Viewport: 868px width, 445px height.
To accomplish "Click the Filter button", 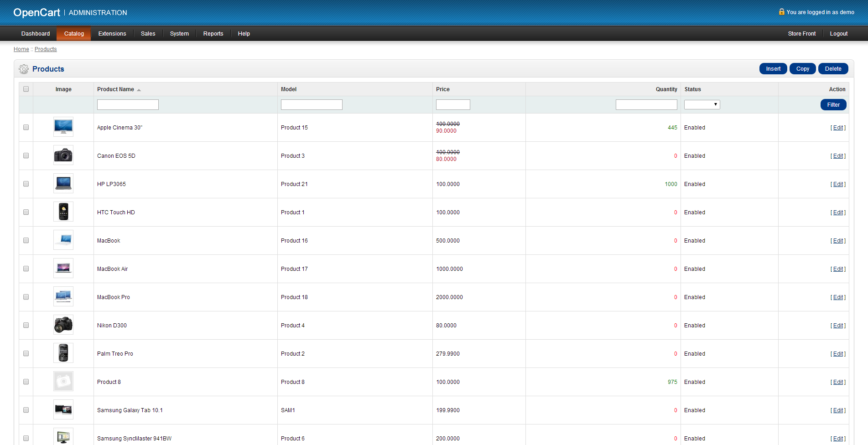I will tap(833, 105).
